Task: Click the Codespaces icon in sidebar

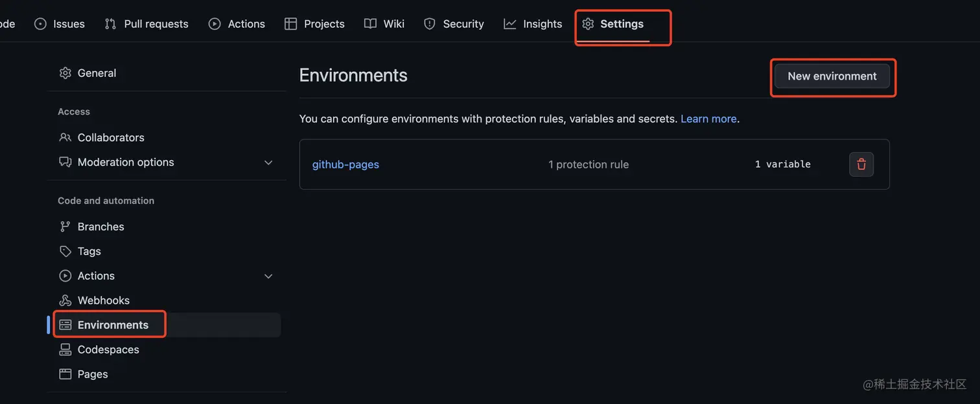Action: 65,350
